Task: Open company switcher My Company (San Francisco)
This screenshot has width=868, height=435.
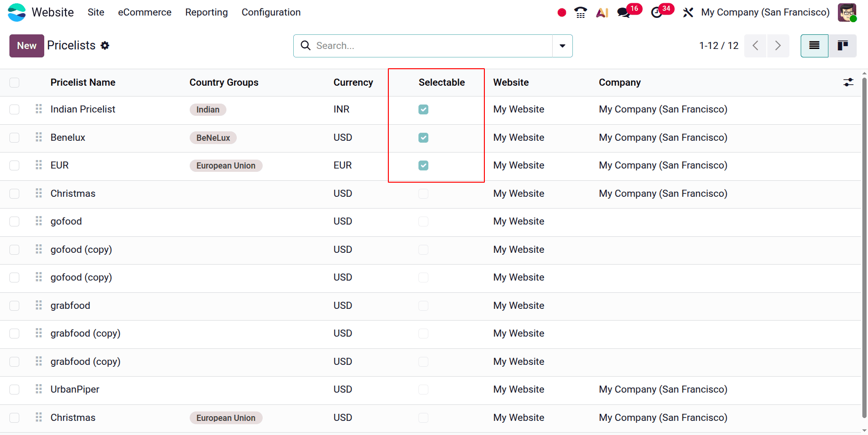Action: (x=765, y=12)
